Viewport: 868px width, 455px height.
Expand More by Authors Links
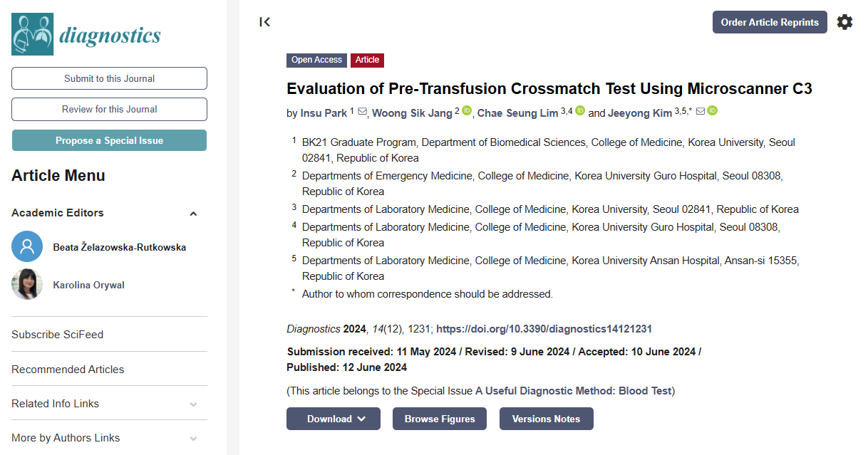tap(193, 439)
